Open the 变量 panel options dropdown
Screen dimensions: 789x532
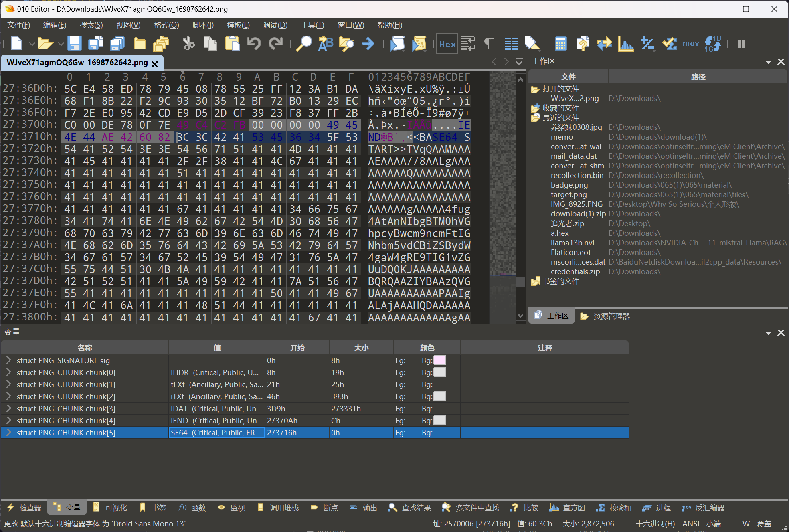pos(768,333)
